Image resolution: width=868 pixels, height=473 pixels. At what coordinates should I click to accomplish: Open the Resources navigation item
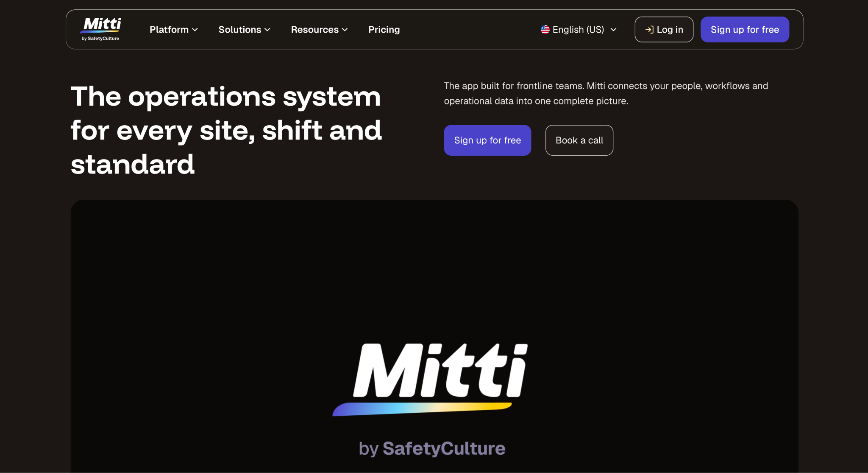320,30
